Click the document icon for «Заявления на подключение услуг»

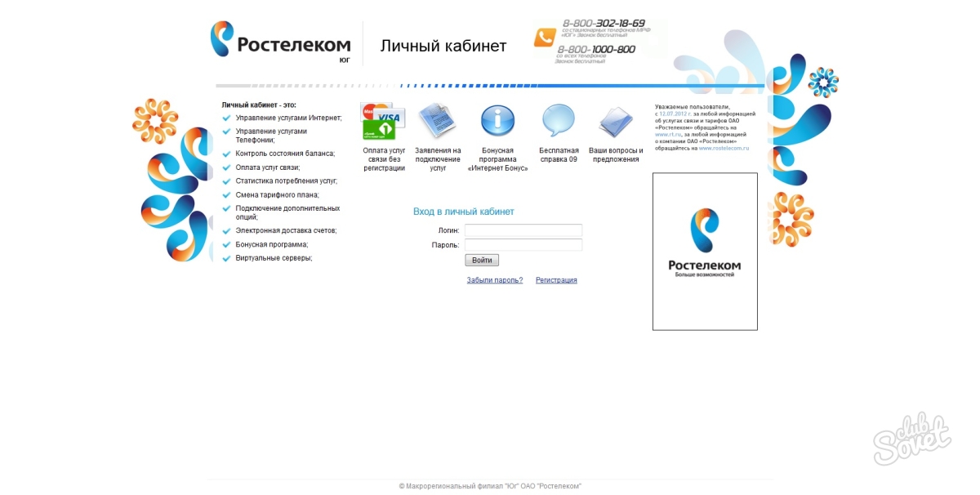click(x=438, y=119)
